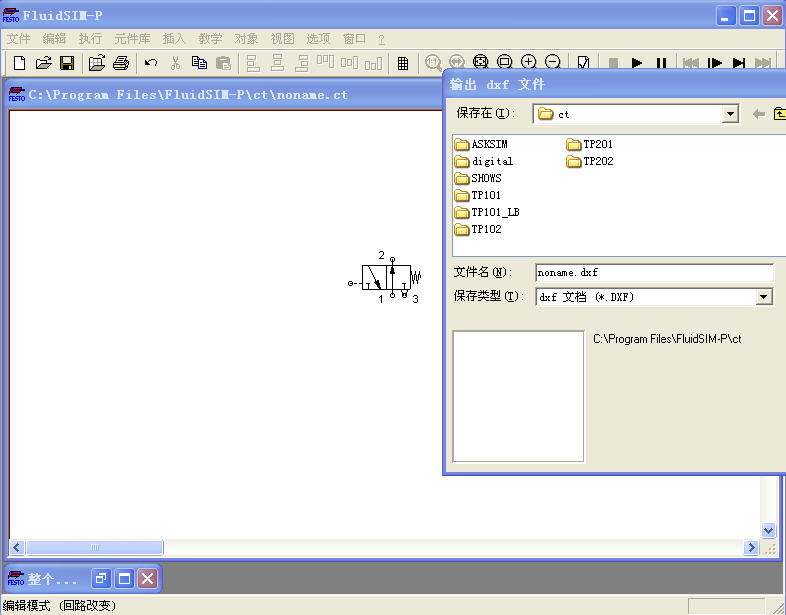Open the 对象 menu
This screenshot has height=615, width=786.
coord(246,39)
